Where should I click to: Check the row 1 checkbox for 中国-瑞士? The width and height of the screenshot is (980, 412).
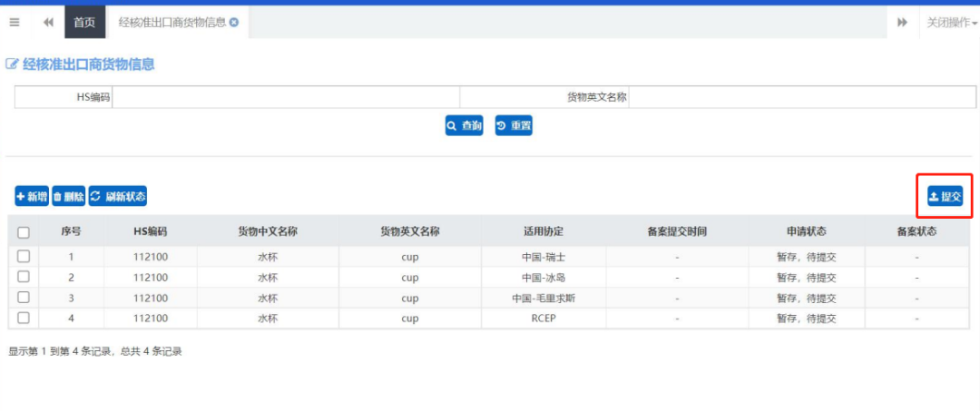(x=24, y=256)
